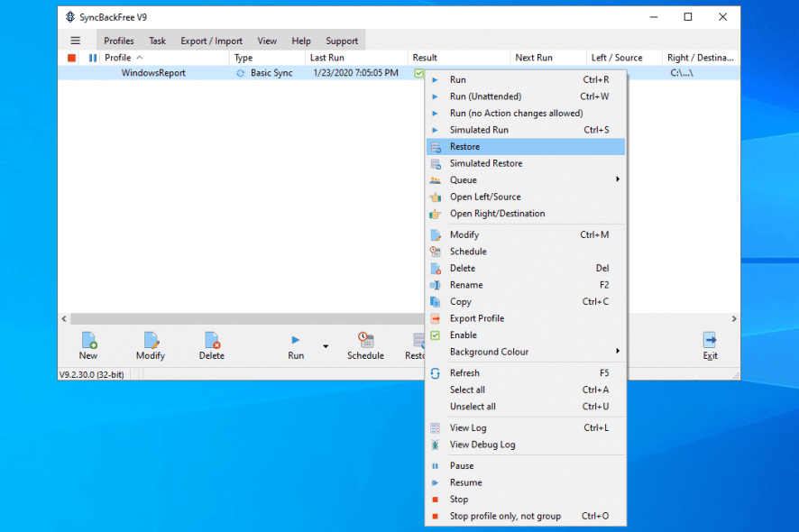Open the Export / Import menu
799x532 pixels.
click(211, 41)
